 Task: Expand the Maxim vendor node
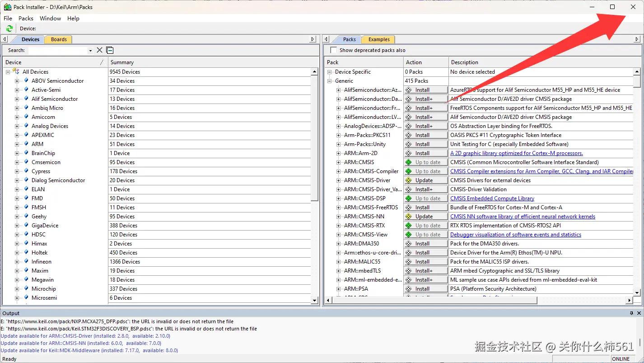point(17,271)
